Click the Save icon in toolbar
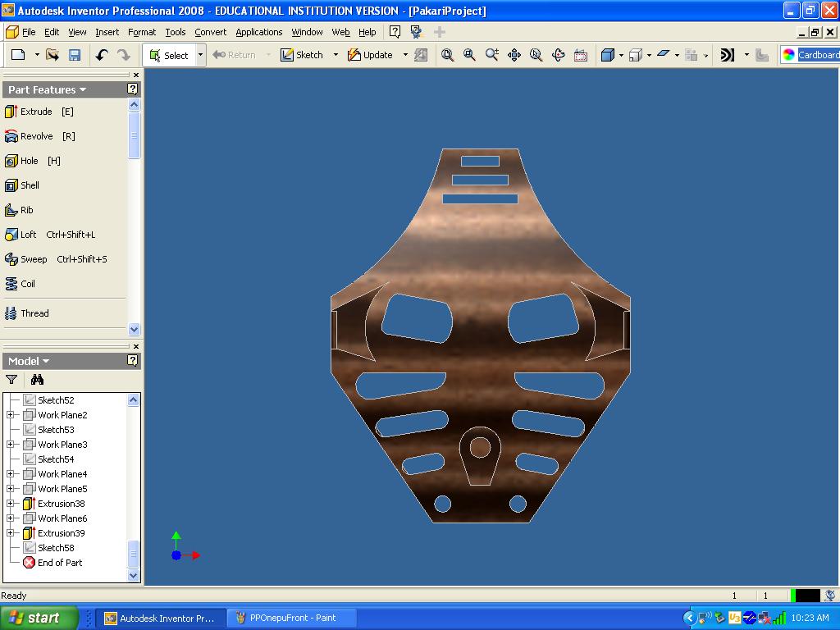This screenshot has width=840, height=630. [75, 55]
